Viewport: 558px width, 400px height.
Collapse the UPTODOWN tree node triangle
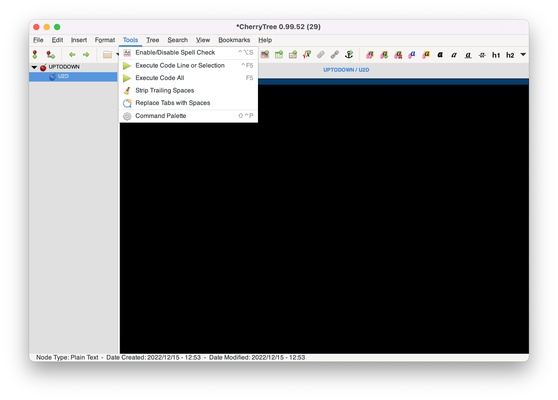[34, 67]
